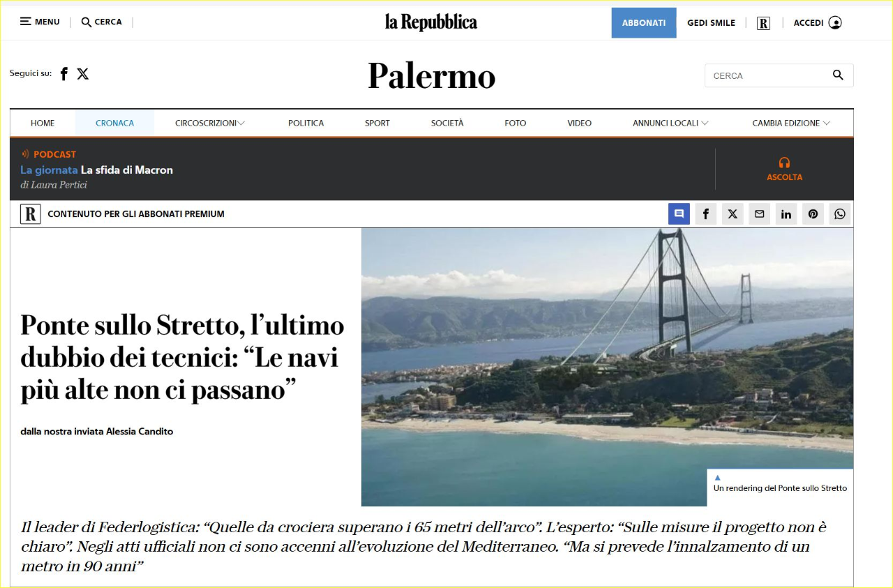893x588 pixels.
Task: Share article on WhatsApp
Action: click(x=840, y=214)
